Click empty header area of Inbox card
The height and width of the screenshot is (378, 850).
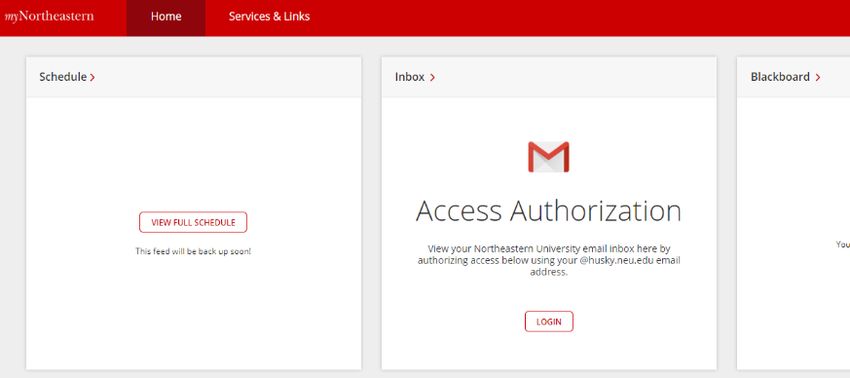(575, 78)
